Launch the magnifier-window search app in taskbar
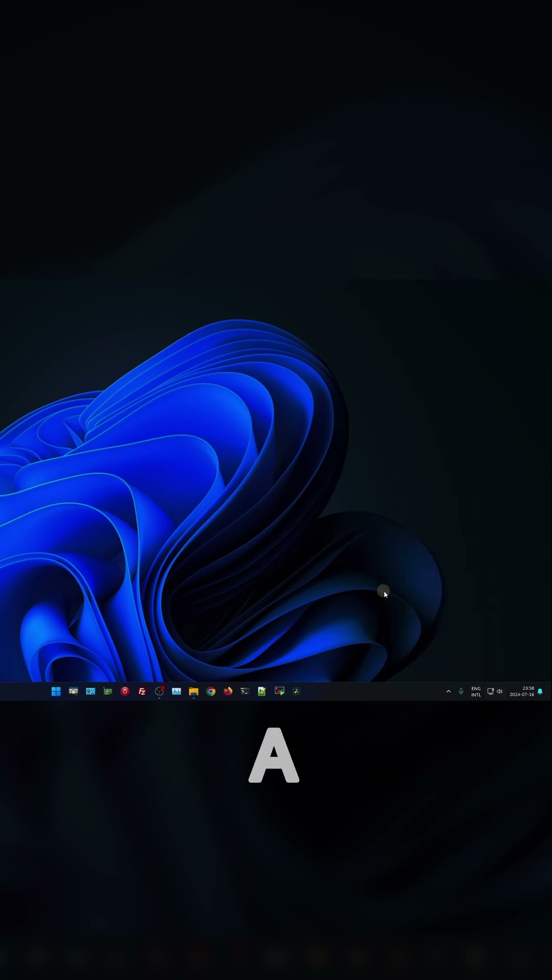Screen dimensions: 552x980 (x=73, y=691)
